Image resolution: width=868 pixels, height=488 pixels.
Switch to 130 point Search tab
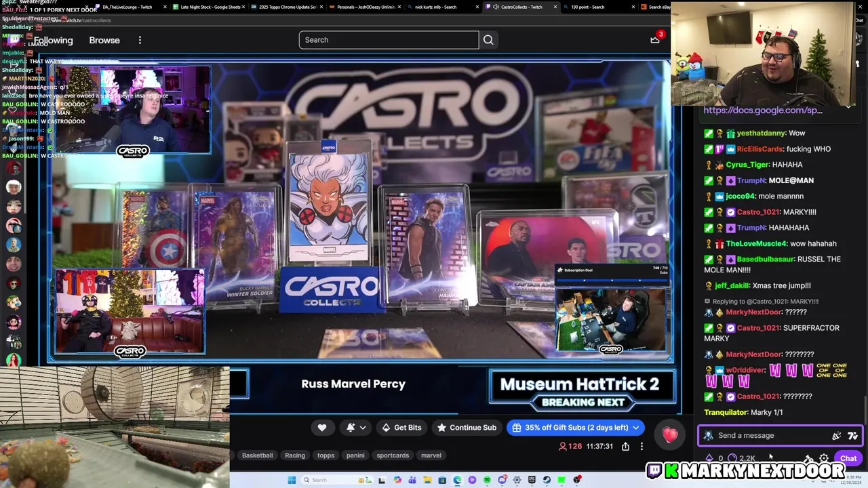tap(600, 7)
